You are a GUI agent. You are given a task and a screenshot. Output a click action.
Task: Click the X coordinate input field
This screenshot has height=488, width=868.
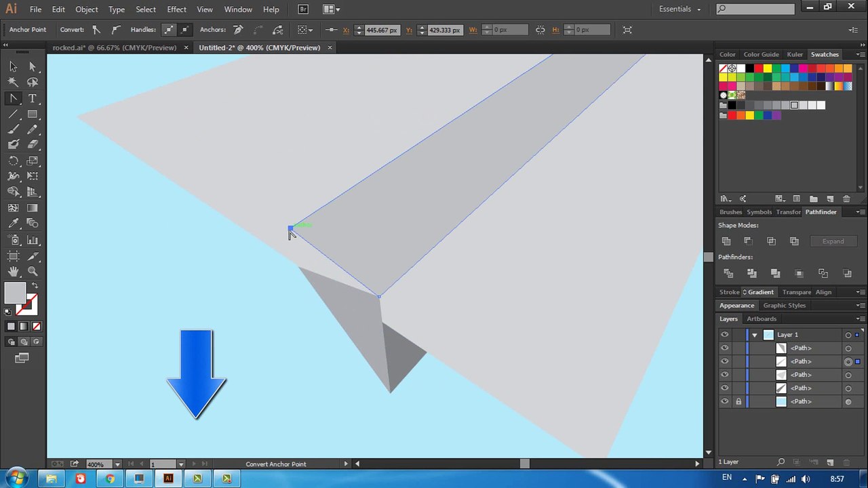pos(382,30)
